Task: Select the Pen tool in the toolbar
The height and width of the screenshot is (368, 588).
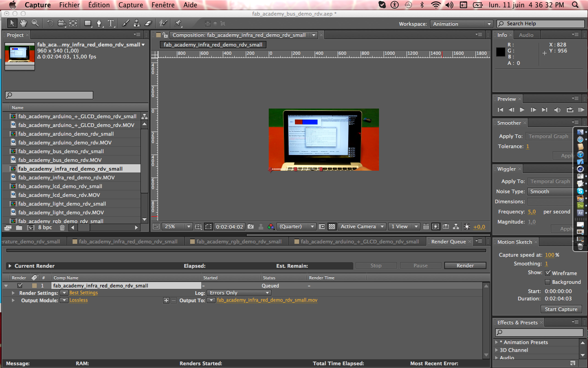Action: tap(99, 23)
